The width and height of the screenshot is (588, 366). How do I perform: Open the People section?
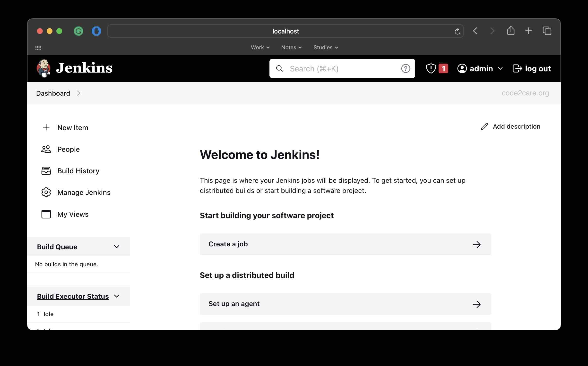click(69, 149)
